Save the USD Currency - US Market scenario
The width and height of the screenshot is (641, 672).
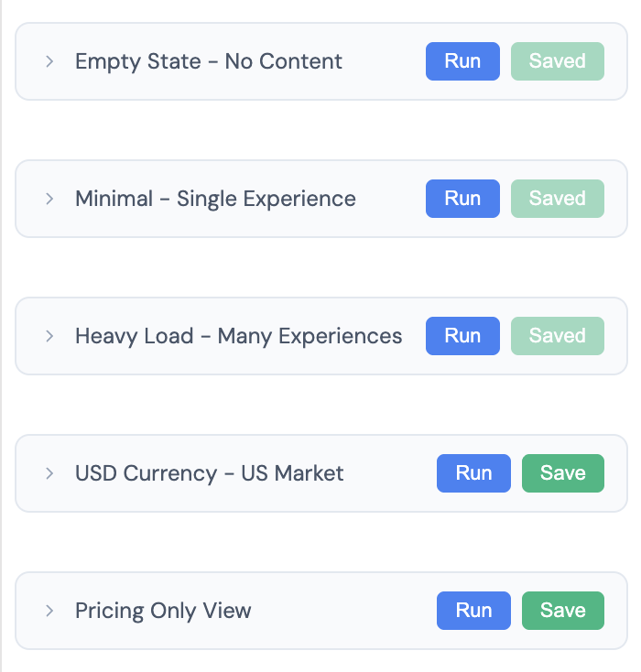(562, 473)
